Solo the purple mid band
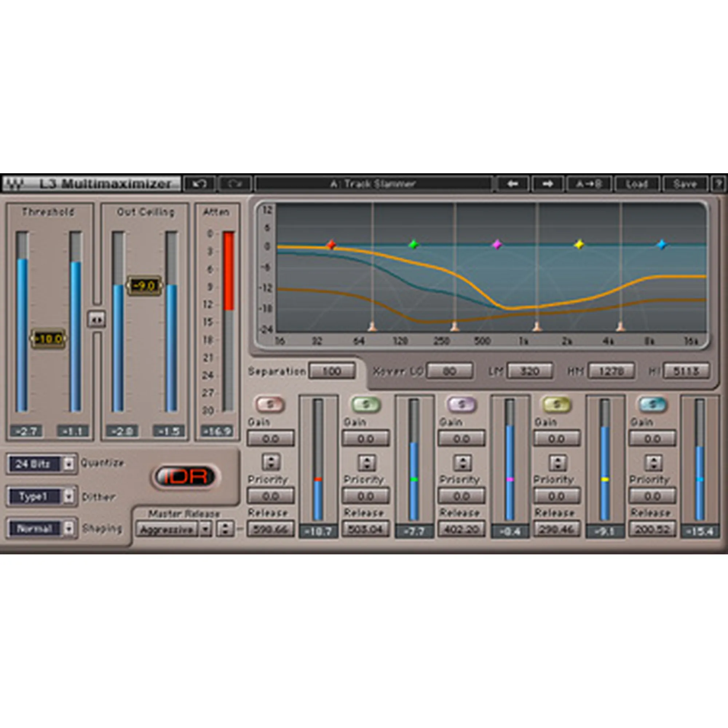Screen dimensions: 728x728 point(461,404)
